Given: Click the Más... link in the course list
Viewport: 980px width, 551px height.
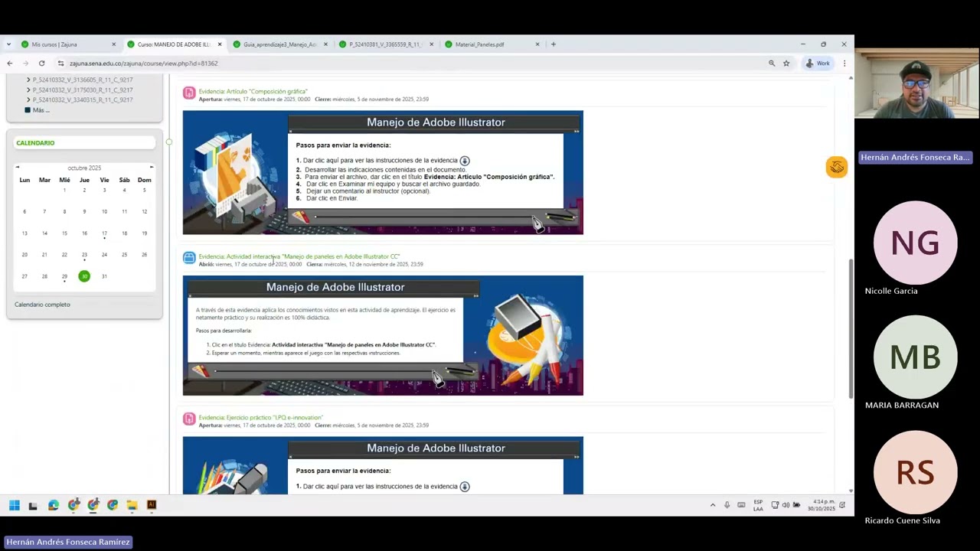Looking at the screenshot, I should [x=41, y=110].
